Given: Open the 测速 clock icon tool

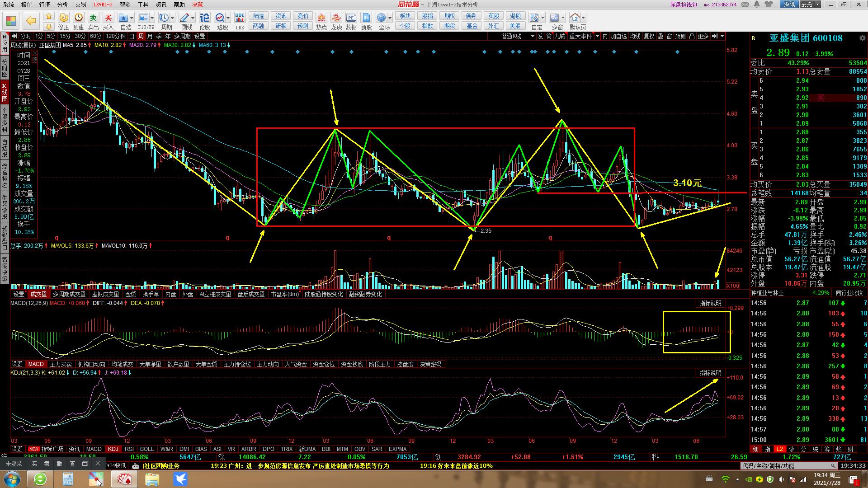Looking at the screenshot, I should (x=79, y=18).
